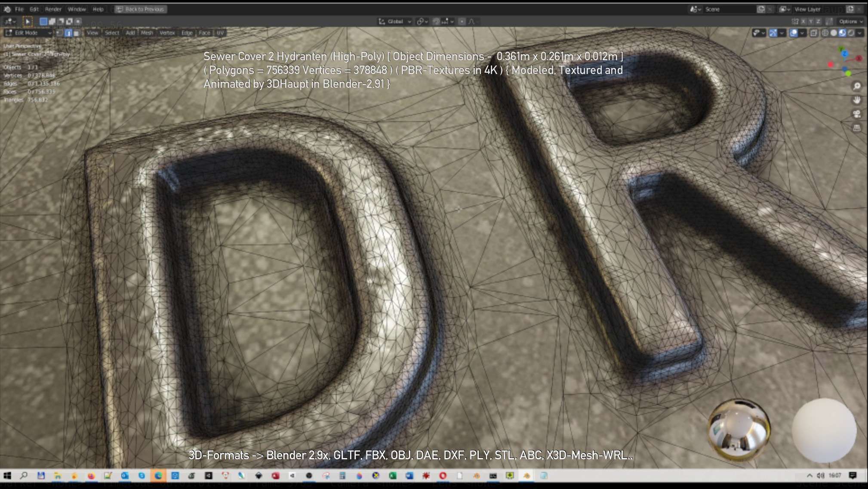Toggle proportional editing
Screen dimensions: 868x489
(462, 21)
